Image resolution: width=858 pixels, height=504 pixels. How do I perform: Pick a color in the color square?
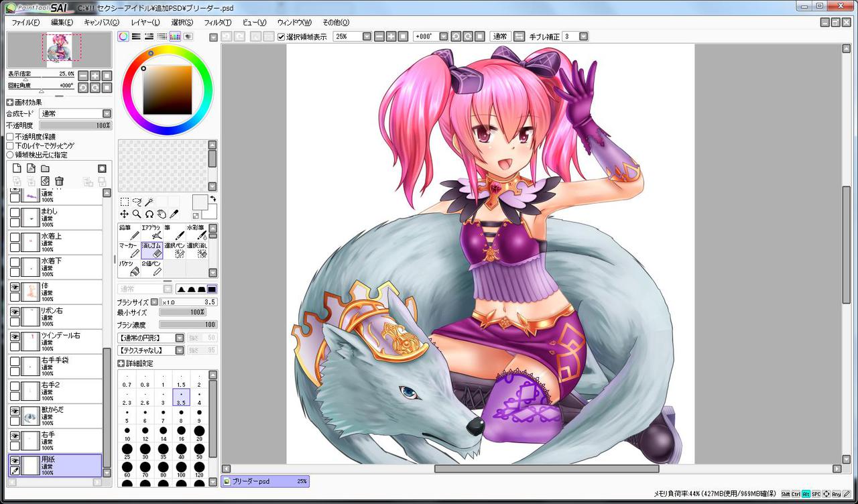166,90
